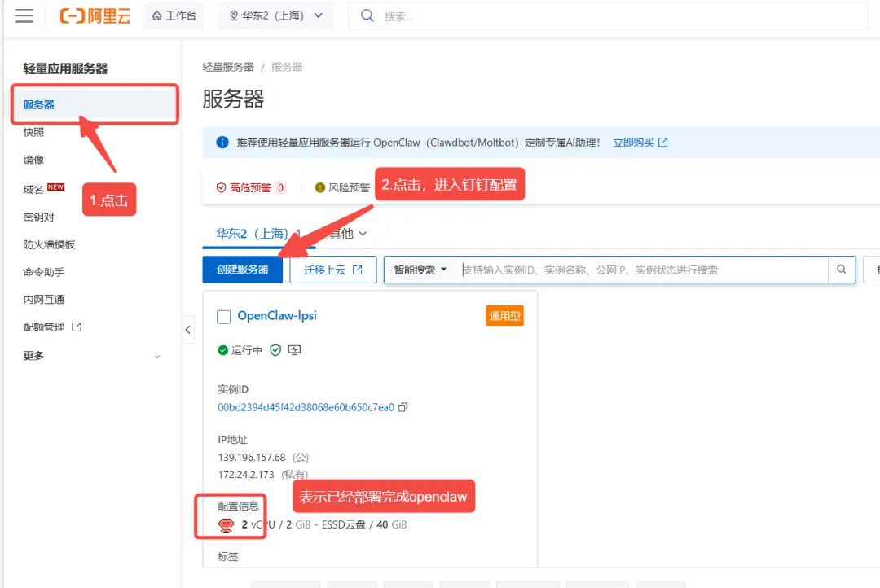Viewport: 880px width, 588px height.
Task: Open the hamburger main menu
Action: 24,15
